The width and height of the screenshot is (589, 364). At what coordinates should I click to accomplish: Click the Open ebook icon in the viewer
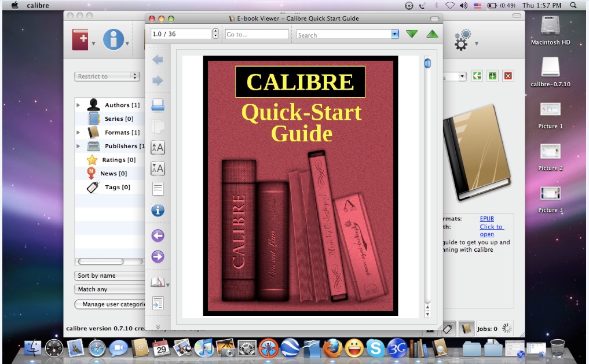[158, 105]
